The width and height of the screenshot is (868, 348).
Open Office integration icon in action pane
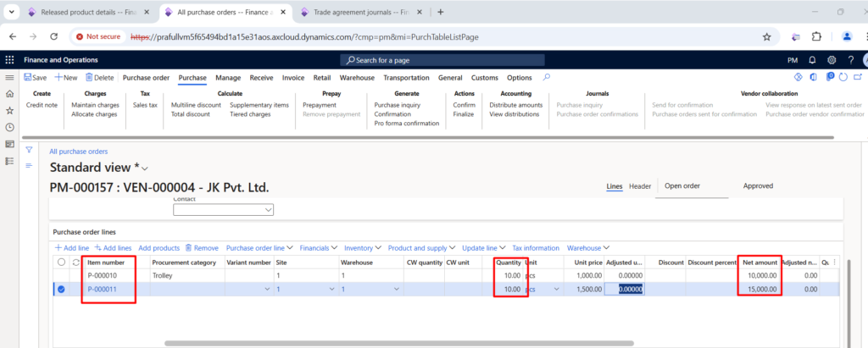[813, 77]
